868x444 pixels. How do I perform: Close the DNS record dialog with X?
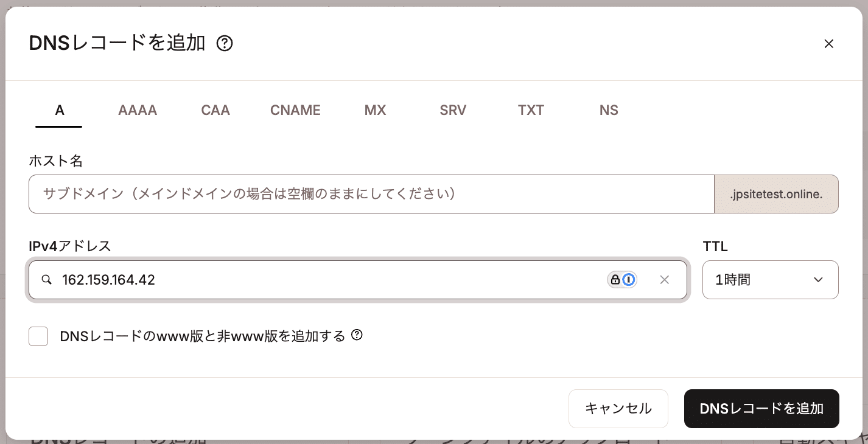[x=828, y=44]
